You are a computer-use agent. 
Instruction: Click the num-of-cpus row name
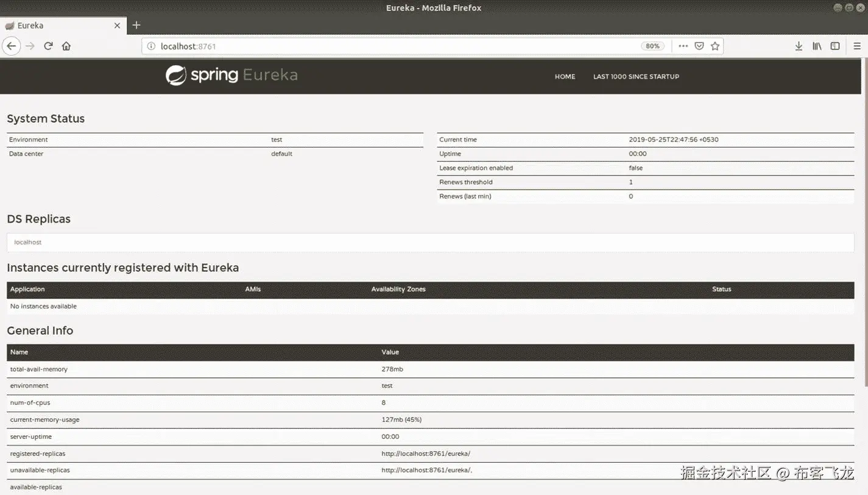click(29, 403)
